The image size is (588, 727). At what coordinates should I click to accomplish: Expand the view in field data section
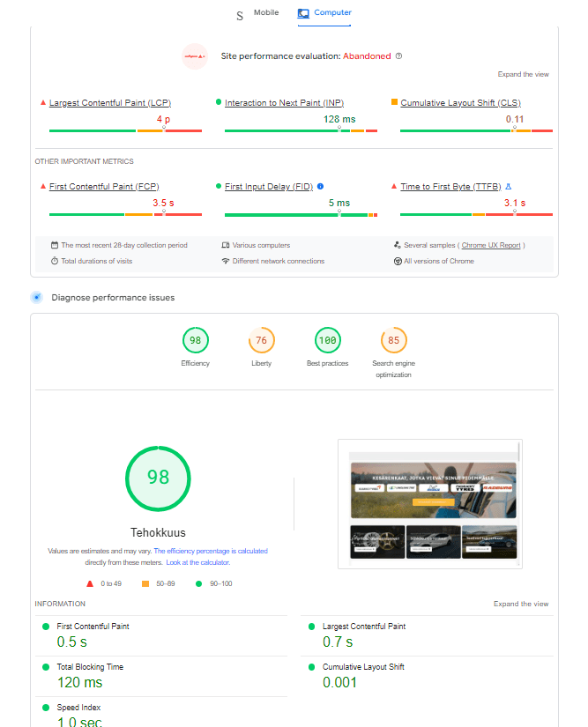click(523, 74)
